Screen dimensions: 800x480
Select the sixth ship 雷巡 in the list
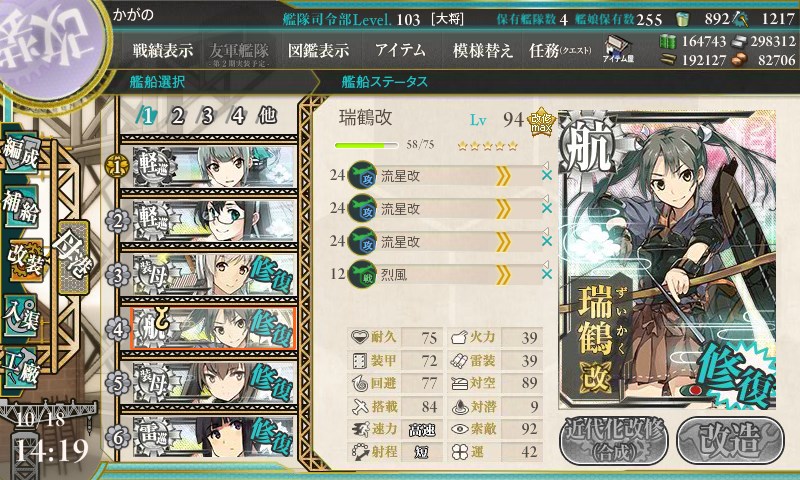209,438
